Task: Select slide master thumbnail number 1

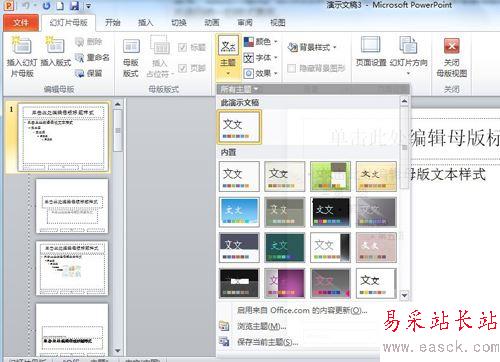Action: (63, 137)
